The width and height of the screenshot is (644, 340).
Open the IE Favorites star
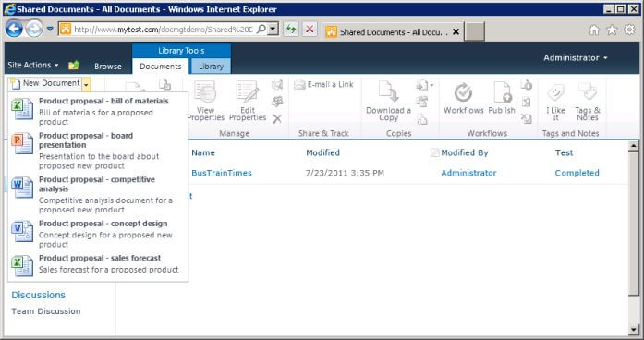612,30
